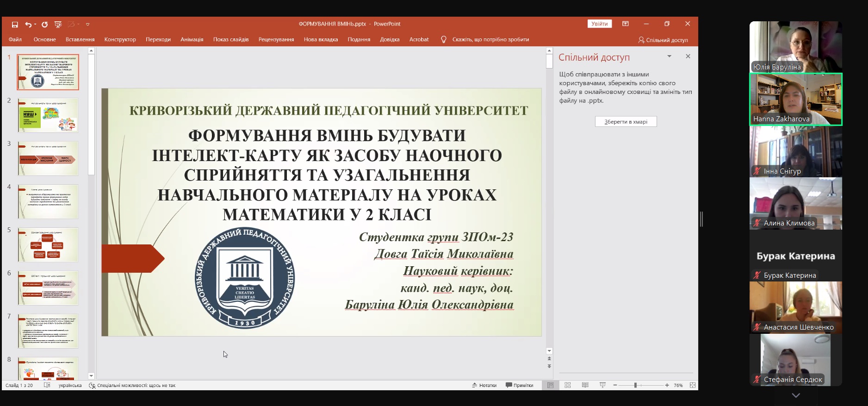This screenshot has height=406, width=868.
Task: Select slide 6 thumbnail
Action: pos(48,288)
